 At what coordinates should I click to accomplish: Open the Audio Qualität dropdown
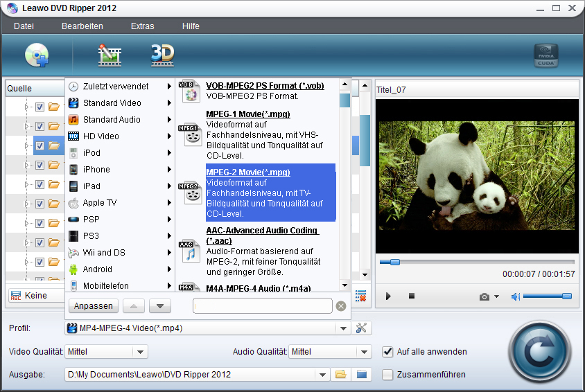coord(364,352)
